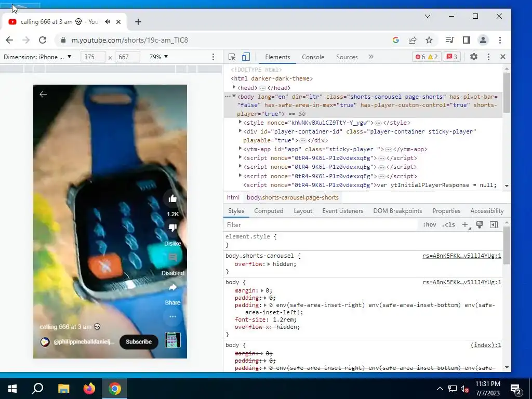Screen dimensions: 532x399
Task: Bookmark this page with the star
Action: click(x=429, y=40)
